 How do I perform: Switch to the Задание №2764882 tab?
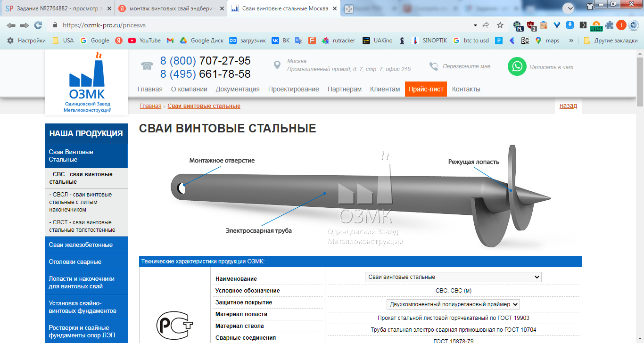click(58, 8)
